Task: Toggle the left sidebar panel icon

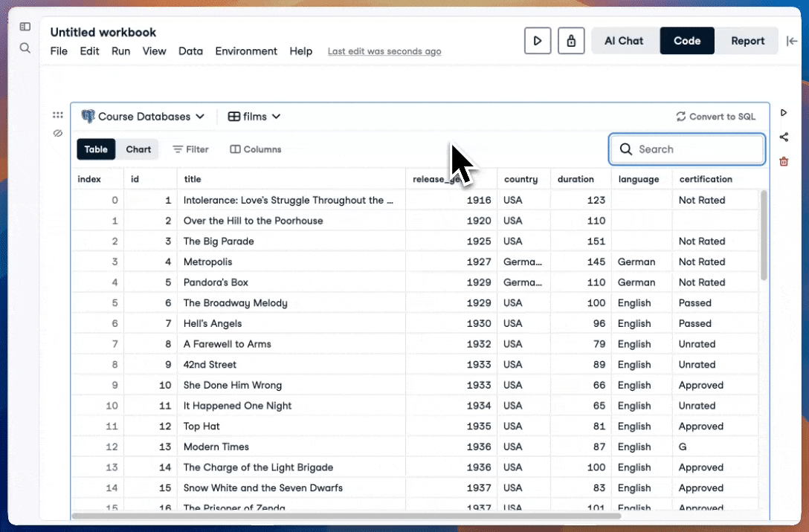Action: 25,26
